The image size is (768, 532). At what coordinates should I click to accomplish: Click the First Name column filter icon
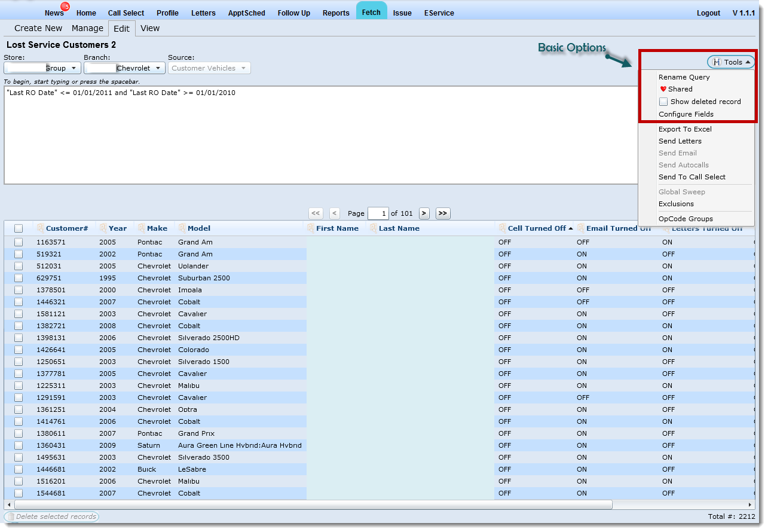point(311,228)
